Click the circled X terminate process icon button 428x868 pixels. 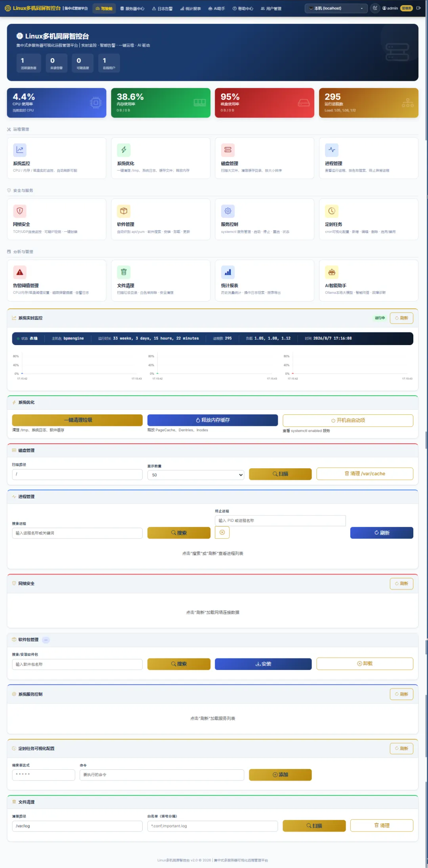222,532
